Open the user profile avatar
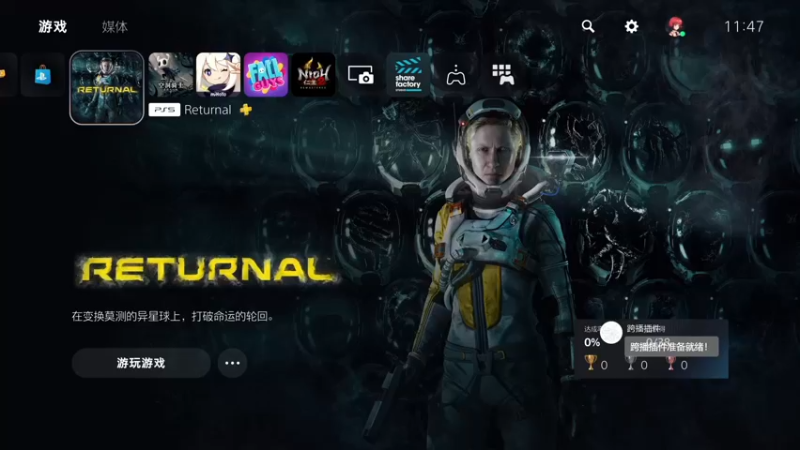800x450 pixels. (x=676, y=26)
